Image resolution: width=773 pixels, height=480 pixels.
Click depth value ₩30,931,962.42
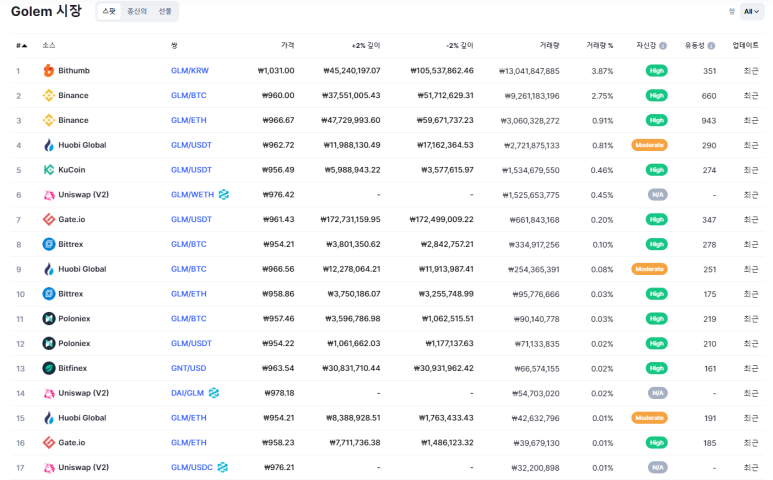444,368
